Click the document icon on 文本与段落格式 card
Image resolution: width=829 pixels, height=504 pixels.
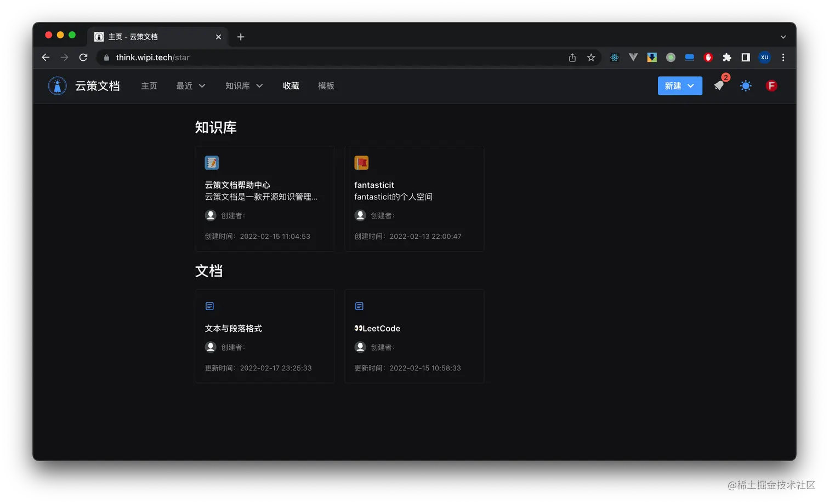[210, 306]
